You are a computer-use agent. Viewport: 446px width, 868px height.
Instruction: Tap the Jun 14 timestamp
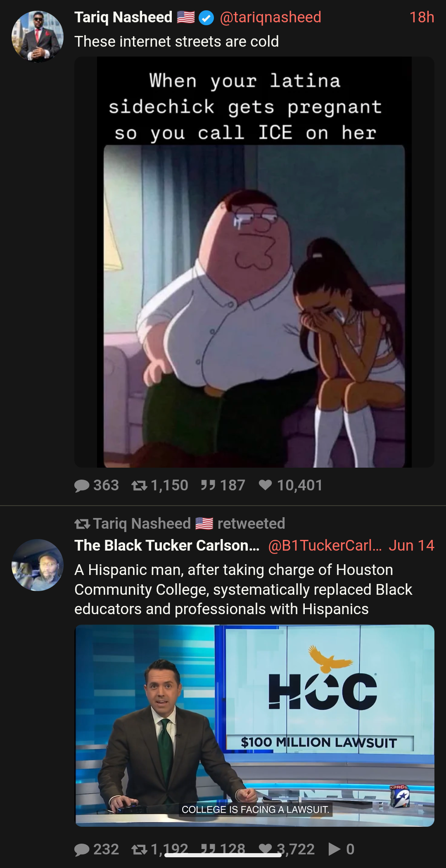411,546
